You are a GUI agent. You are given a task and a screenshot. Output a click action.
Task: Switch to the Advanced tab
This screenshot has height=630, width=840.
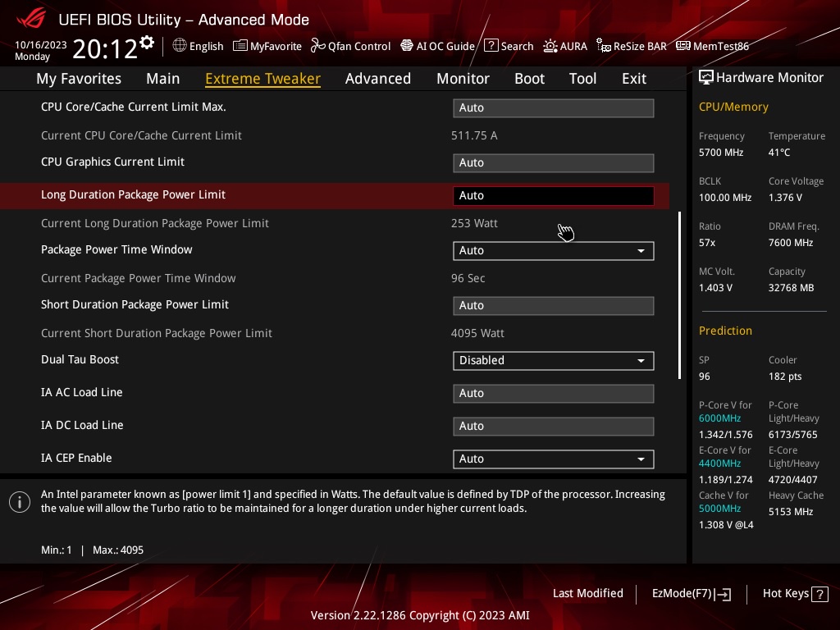(377, 79)
